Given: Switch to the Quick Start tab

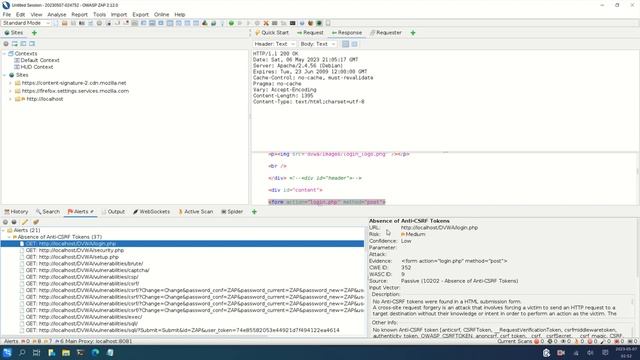Looking at the screenshot, I should click(272, 33).
